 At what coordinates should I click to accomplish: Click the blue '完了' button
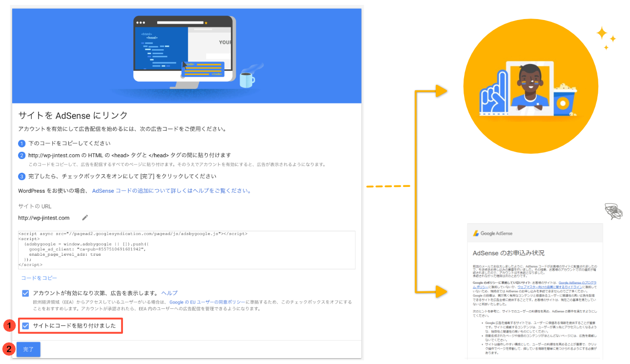click(28, 349)
